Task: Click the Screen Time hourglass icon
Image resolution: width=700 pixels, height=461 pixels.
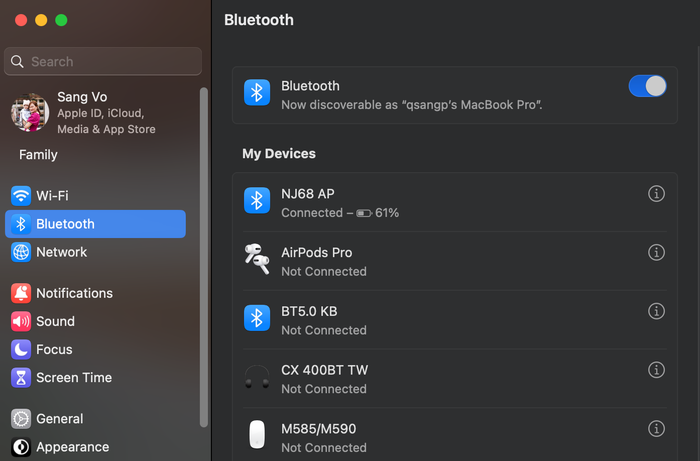Action: 21,377
